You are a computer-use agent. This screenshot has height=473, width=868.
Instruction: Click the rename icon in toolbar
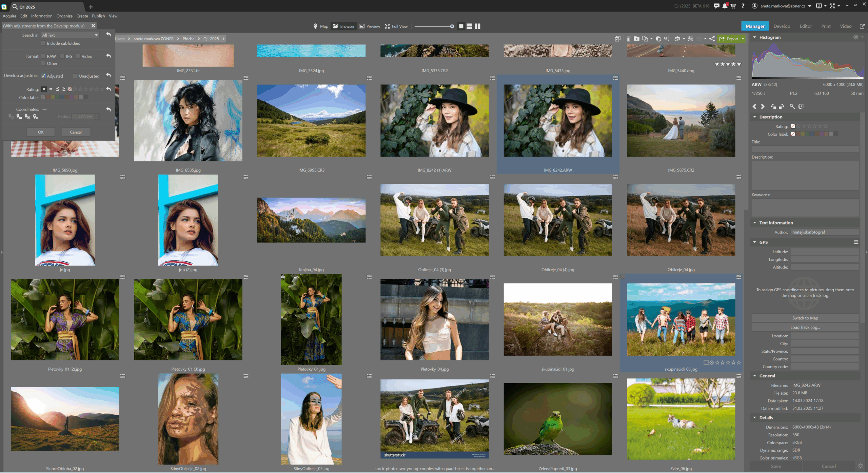[x=666, y=39]
